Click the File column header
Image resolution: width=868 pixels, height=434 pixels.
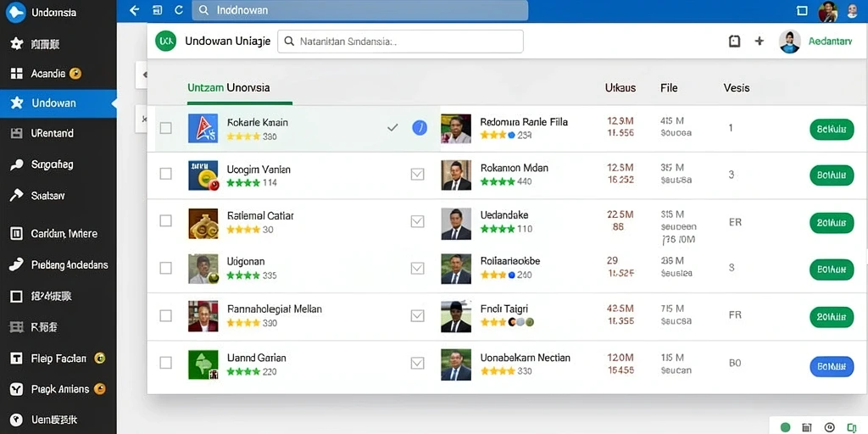pyautogui.click(x=669, y=87)
